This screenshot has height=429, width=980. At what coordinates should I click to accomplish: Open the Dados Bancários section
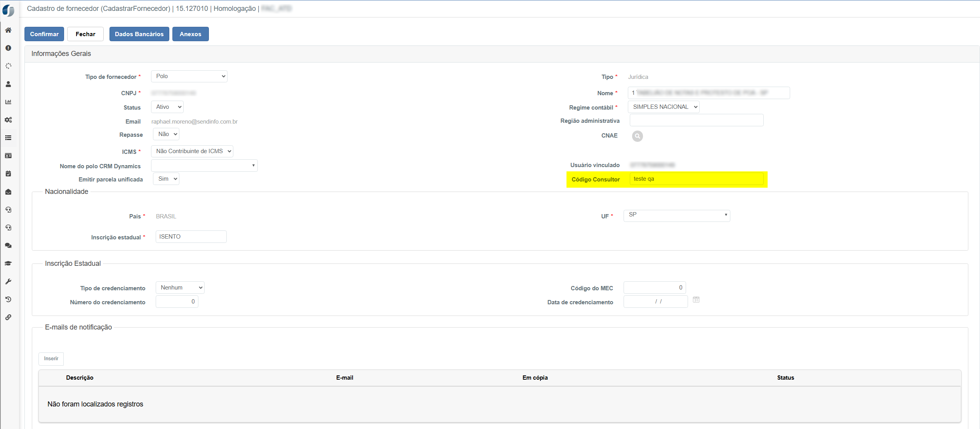pyautogui.click(x=139, y=34)
